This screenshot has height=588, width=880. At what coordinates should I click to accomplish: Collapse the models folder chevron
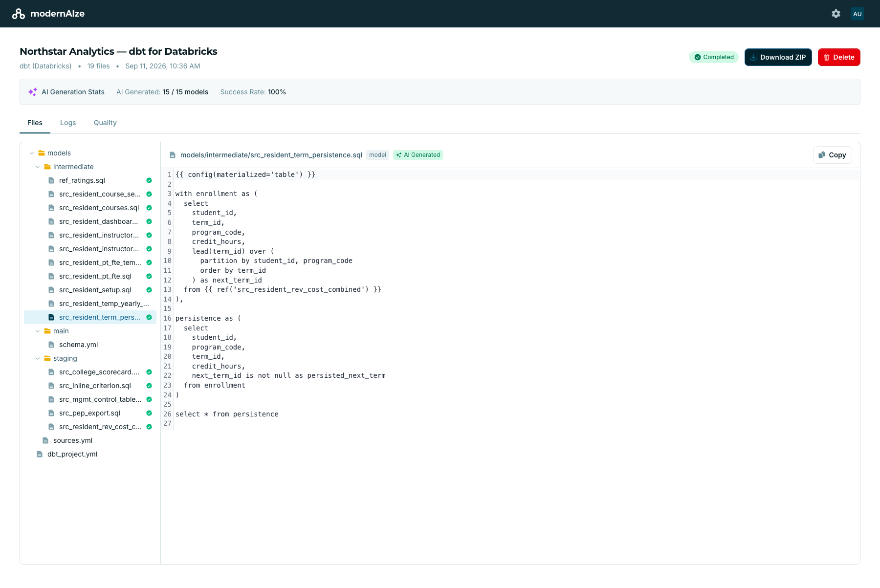click(x=32, y=153)
